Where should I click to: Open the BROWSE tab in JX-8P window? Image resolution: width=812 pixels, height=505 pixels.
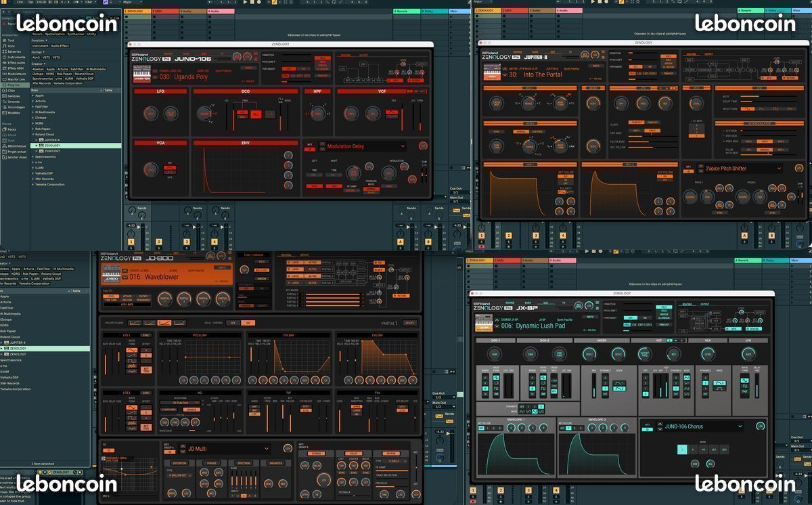point(510,303)
